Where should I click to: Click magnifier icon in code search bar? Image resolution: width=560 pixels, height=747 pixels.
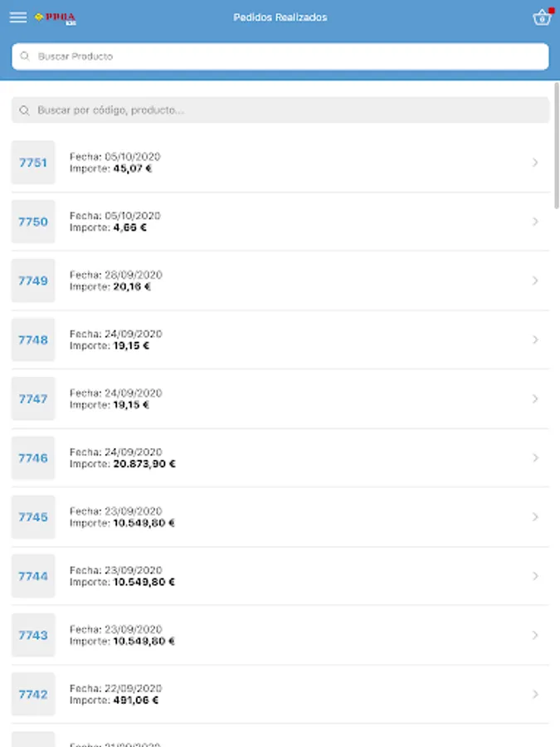click(x=24, y=110)
